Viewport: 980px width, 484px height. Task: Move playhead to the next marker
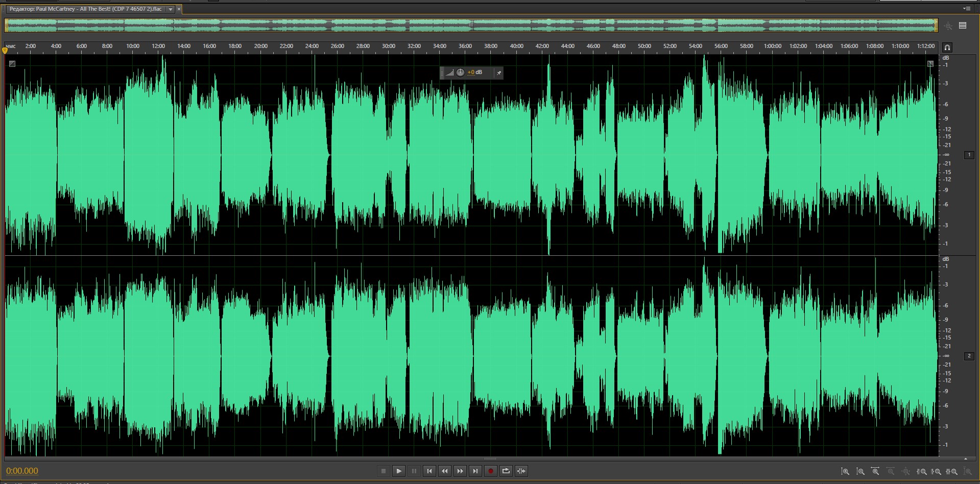point(475,471)
